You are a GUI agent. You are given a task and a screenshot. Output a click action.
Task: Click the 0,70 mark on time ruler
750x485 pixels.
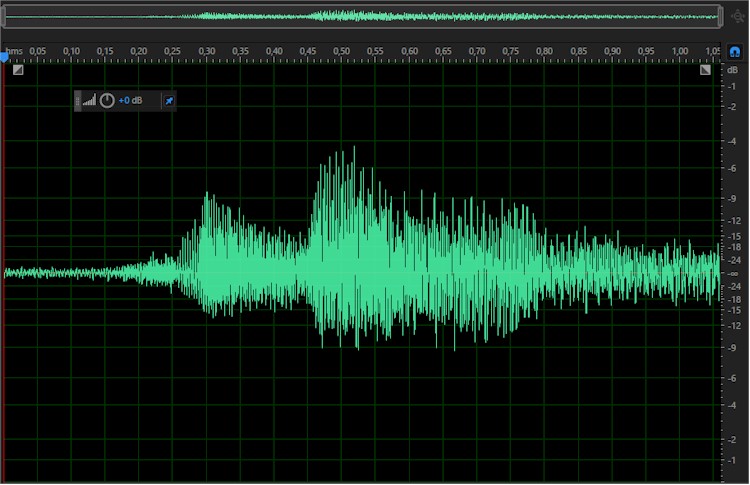pyautogui.click(x=477, y=51)
